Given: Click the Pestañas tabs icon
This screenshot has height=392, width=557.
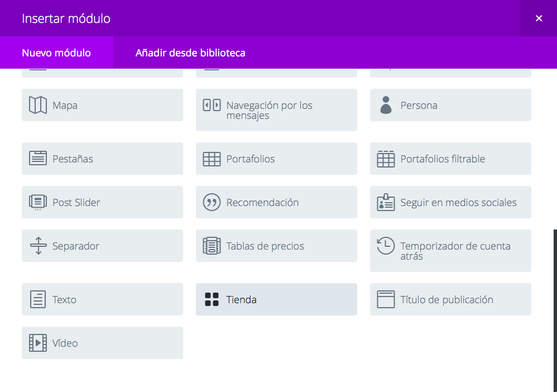Looking at the screenshot, I should click(x=37, y=159).
